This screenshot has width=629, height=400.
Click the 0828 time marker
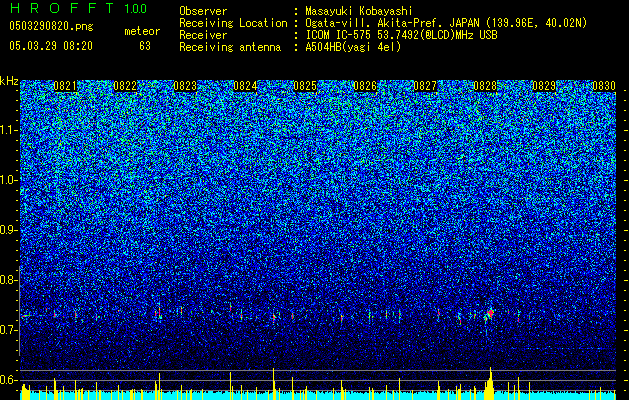485,86
